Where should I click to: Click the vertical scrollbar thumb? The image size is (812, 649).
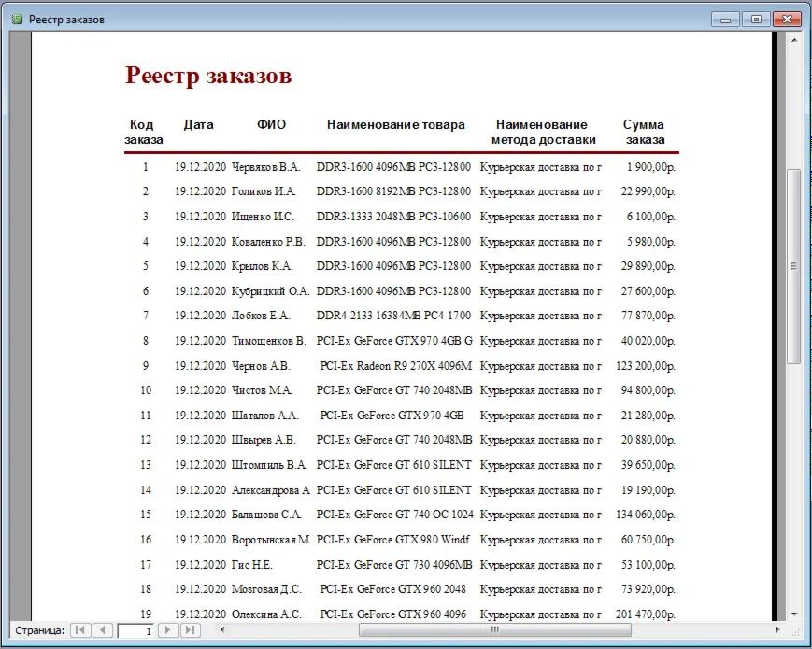click(x=794, y=266)
